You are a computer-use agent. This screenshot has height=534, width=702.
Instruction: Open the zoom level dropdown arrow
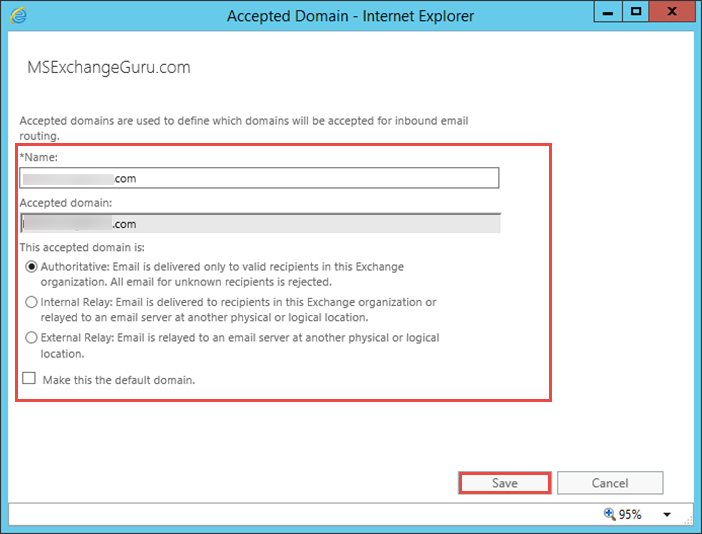pyautogui.click(x=667, y=515)
